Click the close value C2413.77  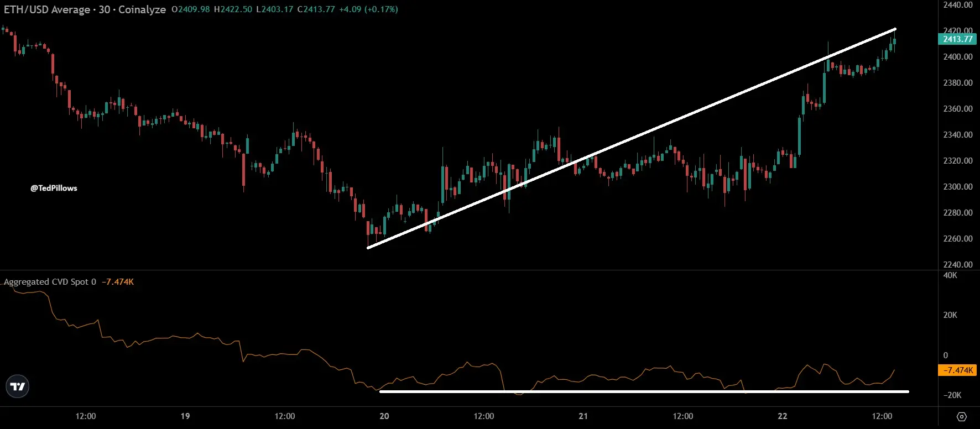[316, 9]
